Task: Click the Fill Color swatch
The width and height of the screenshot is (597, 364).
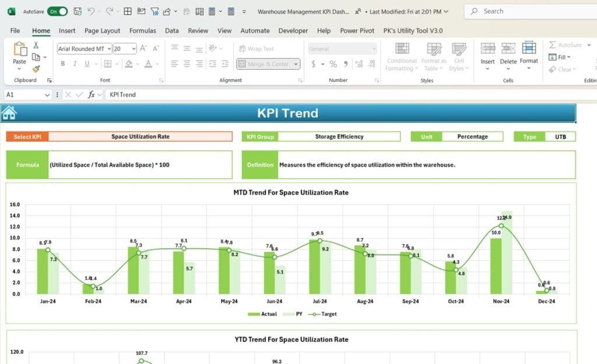Action: point(129,63)
